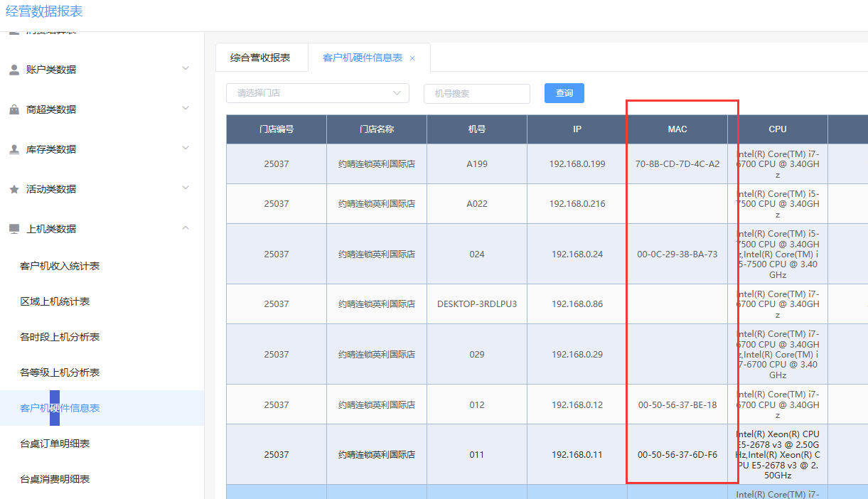
Task: Click MAC cell 00-0C-29-38-BA-73
Action: [677, 254]
